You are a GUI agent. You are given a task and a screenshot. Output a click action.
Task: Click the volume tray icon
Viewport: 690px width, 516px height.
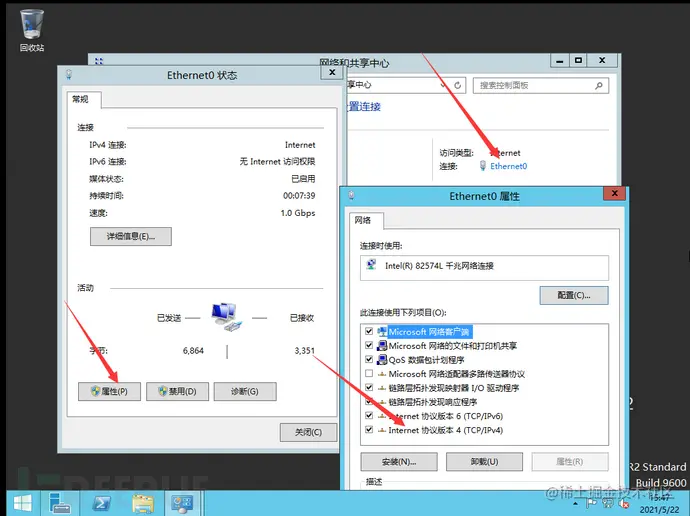pos(623,503)
